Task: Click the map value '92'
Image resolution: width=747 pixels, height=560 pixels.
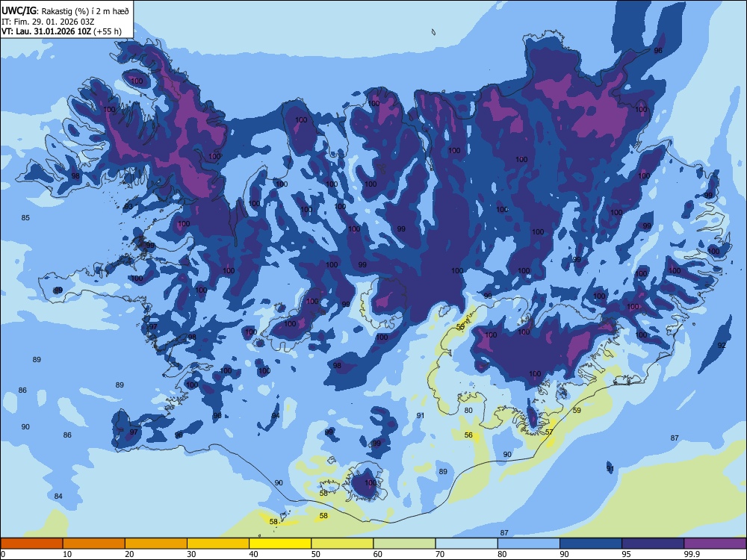Action: click(722, 345)
